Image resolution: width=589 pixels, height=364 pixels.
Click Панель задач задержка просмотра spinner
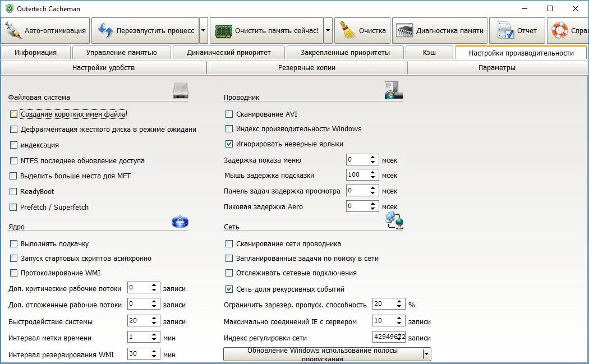point(372,191)
